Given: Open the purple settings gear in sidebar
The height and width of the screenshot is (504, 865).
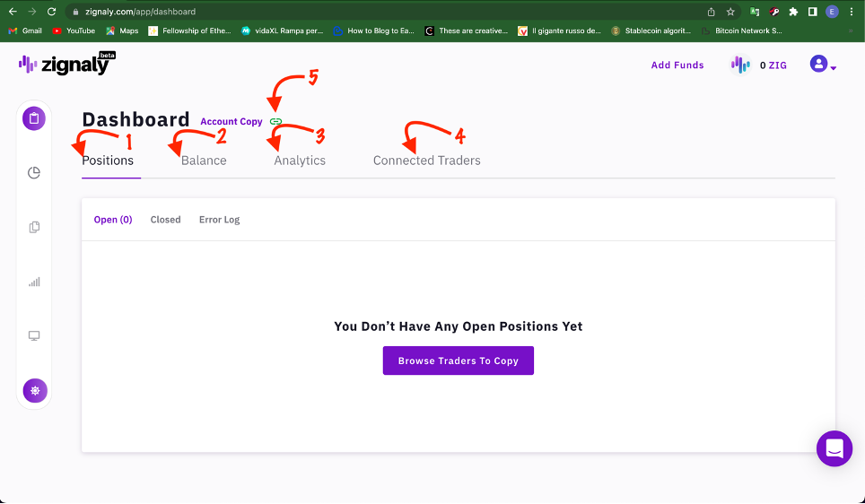Looking at the screenshot, I should coord(35,390).
